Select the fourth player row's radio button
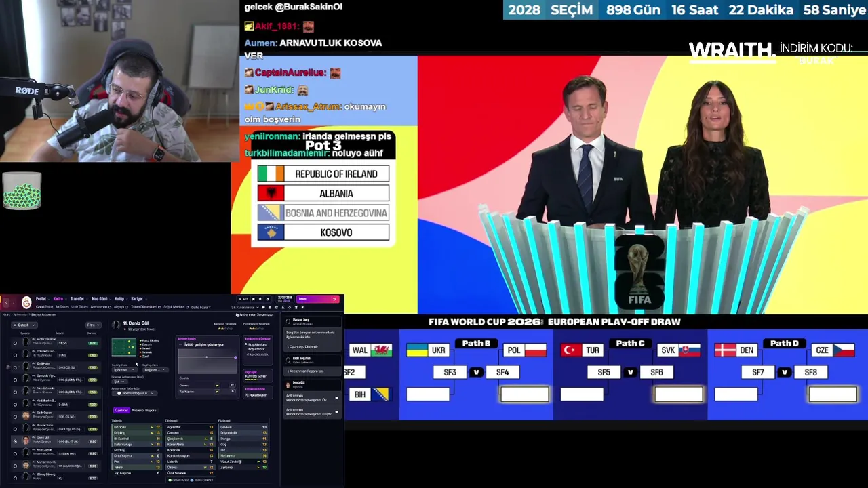This screenshot has width=868, height=488. coord(15,380)
